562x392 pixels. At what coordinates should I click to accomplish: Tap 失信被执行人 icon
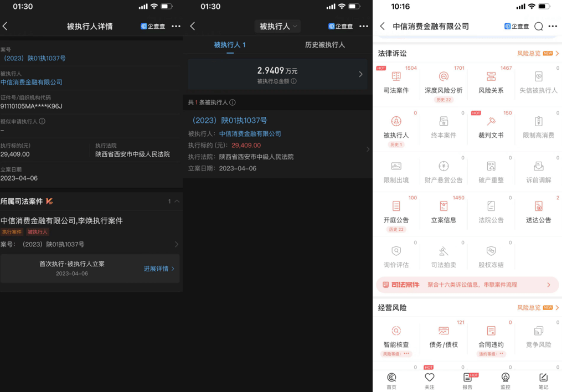(538, 76)
